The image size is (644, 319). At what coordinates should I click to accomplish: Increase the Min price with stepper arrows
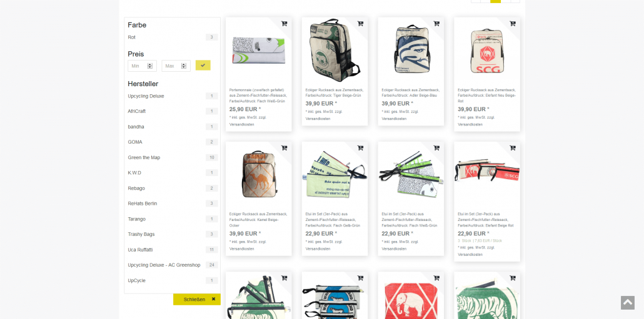tap(150, 64)
